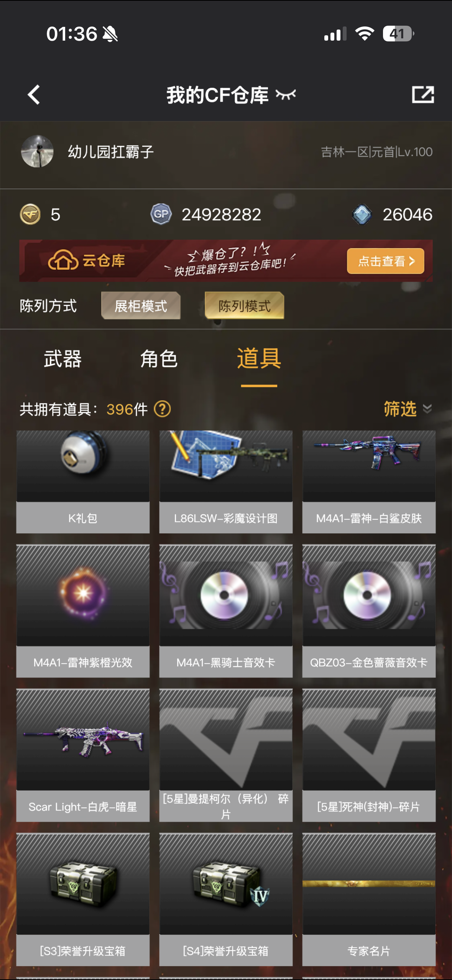Screen dimensions: 452x980
Task: Tap the blue diamond currency icon
Action: pyautogui.click(x=362, y=214)
